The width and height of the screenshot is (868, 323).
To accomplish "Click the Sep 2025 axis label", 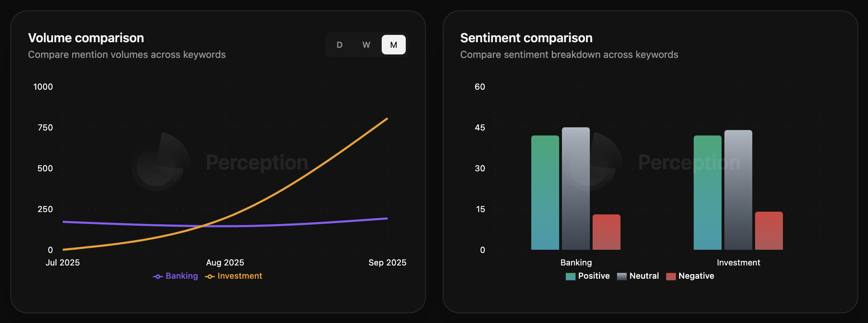I will pos(387,262).
